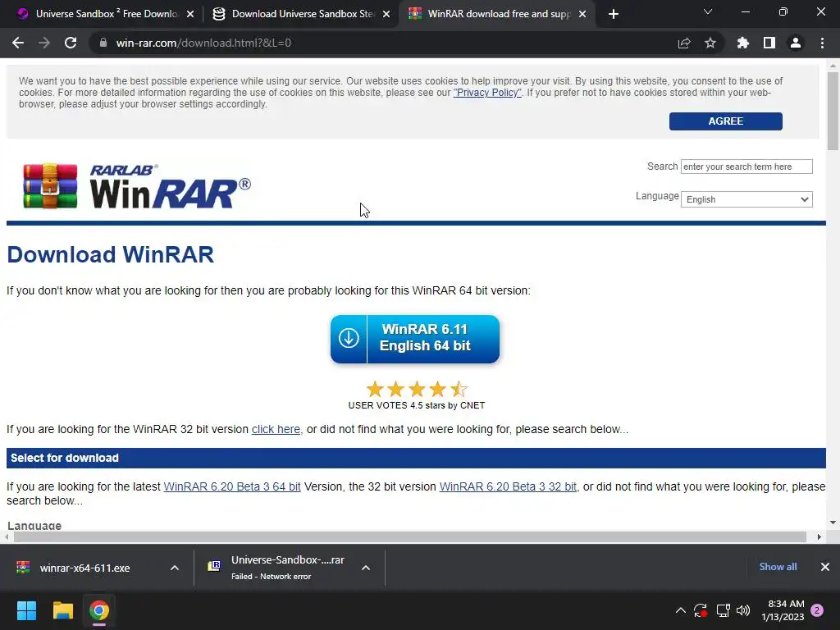
Task: Follow the 32 bit 'click here' link
Action: pos(276,429)
